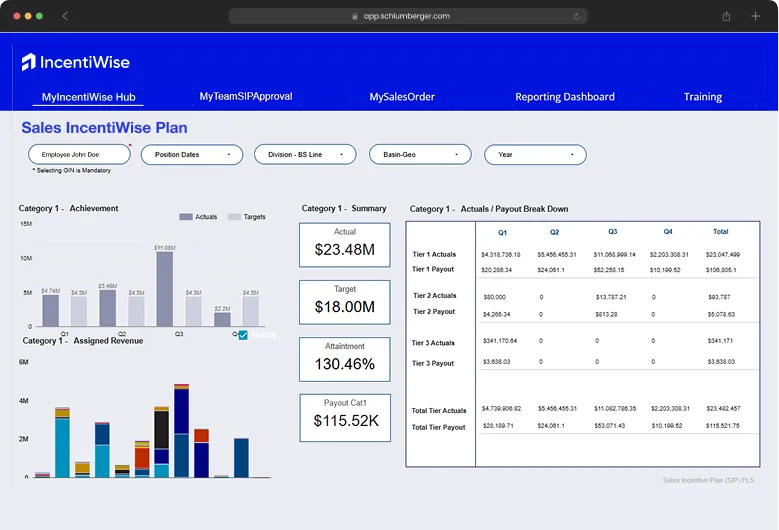Click the Target $18.00M summary card
The image size is (779, 530).
pos(345,303)
